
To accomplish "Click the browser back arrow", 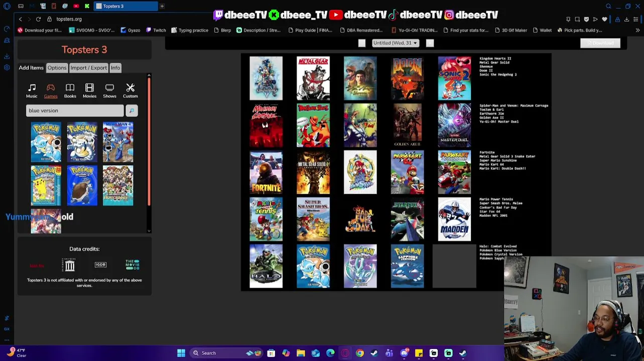I will coord(20,19).
